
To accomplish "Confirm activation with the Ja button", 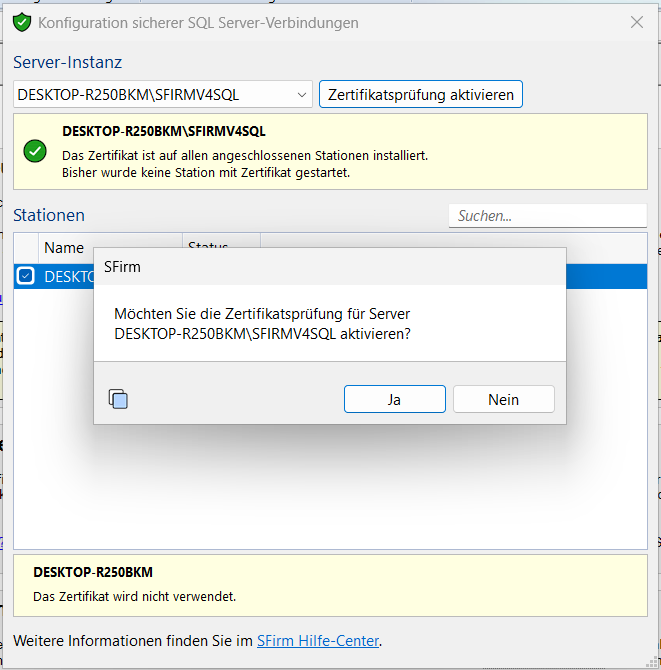I will [x=394, y=399].
